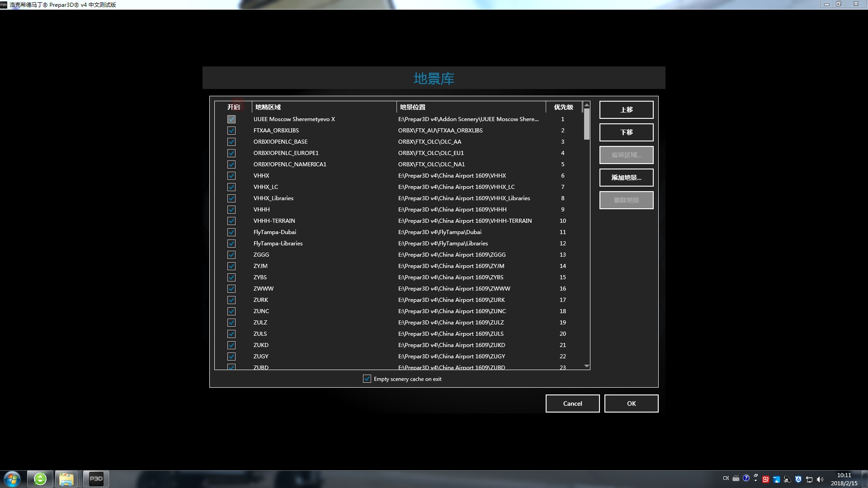Click the scroll up arrow of scenery list

coord(587,105)
